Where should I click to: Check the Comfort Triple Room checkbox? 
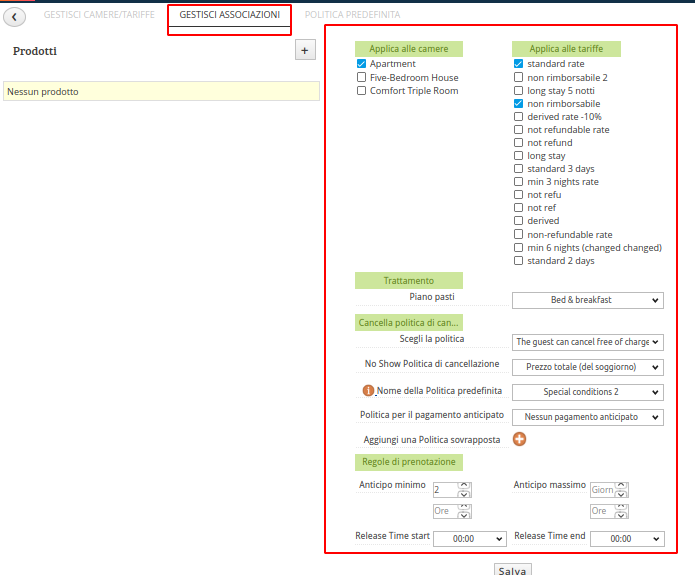click(x=361, y=90)
